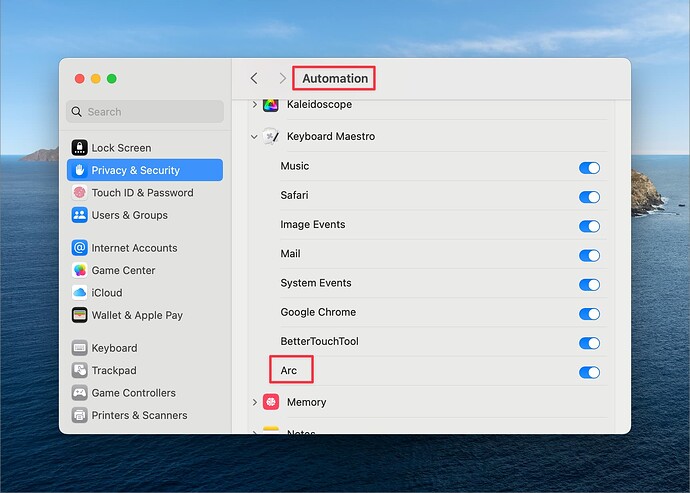The image size is (690, 493).
Task: Click the Touch ID fingerprint icon
Action: [80, 192]
